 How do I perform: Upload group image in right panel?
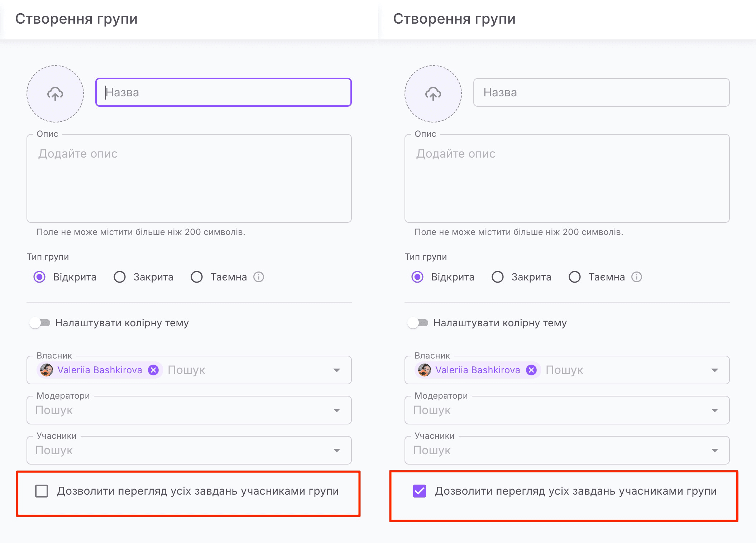[433, 94]
